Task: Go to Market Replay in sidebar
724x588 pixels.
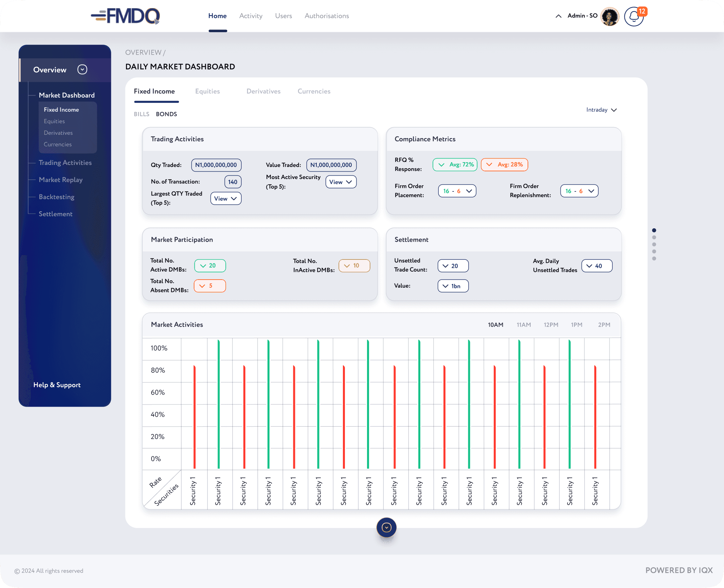Action: [61, 180]
